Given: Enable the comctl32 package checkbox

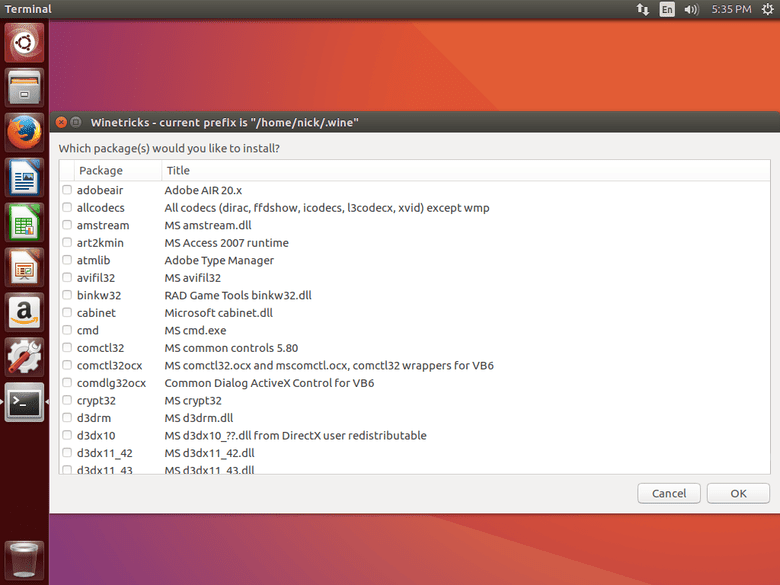Looking at the screenshot, I should pyautogui.click(x=67, y=348).
